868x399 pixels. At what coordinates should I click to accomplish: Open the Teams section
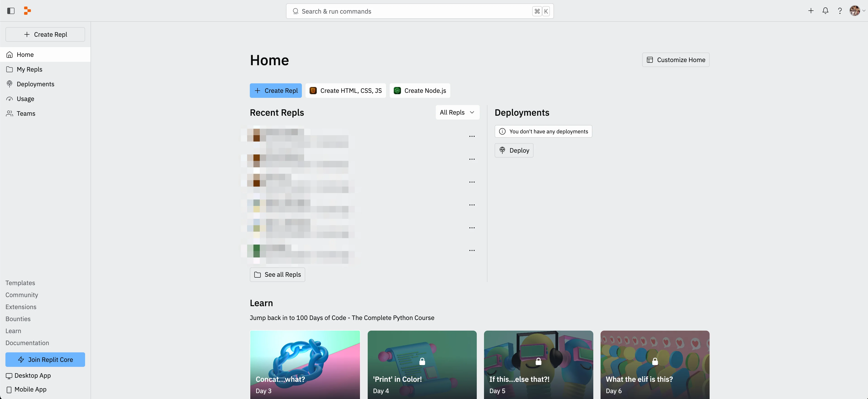click(x=26, y=113)
